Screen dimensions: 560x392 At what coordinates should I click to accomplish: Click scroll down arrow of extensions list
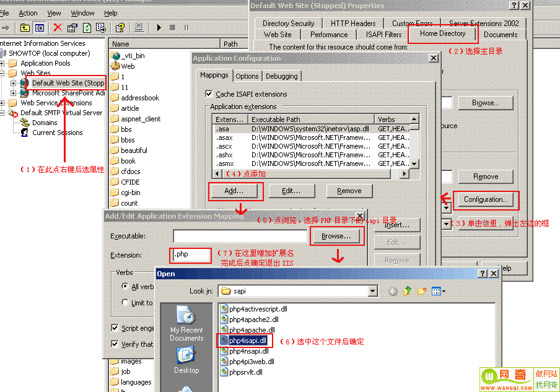(x=414, y=164)
